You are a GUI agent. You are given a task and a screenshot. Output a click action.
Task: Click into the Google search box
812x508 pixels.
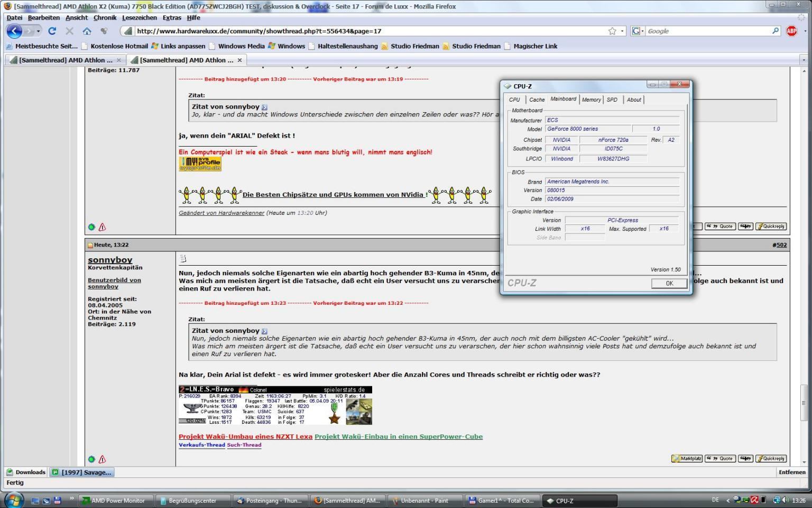pyautogui.click(x=708, y=31)
